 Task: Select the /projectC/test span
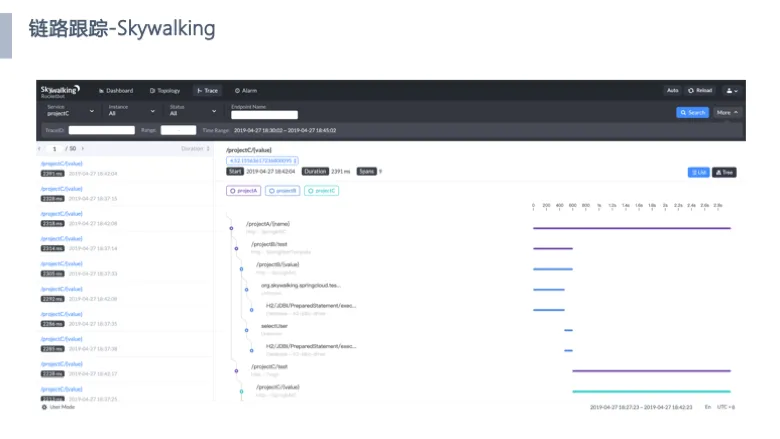(x=269, y=367)
